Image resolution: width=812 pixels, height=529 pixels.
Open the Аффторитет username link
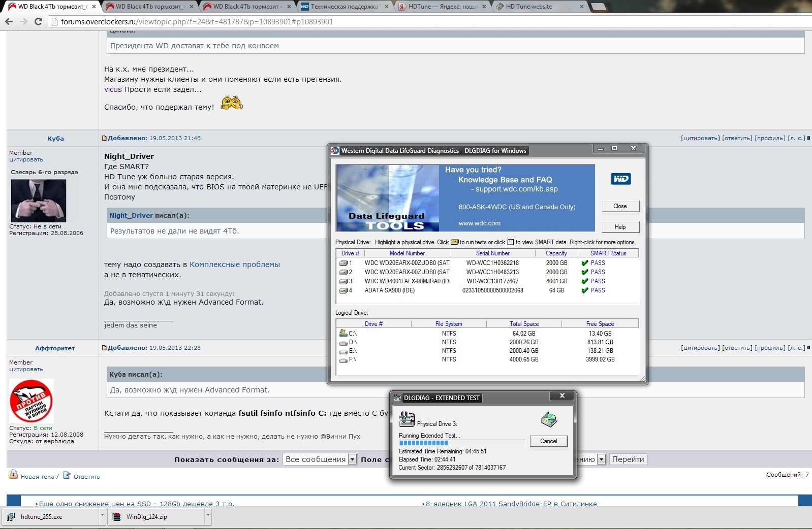point(55,348)
